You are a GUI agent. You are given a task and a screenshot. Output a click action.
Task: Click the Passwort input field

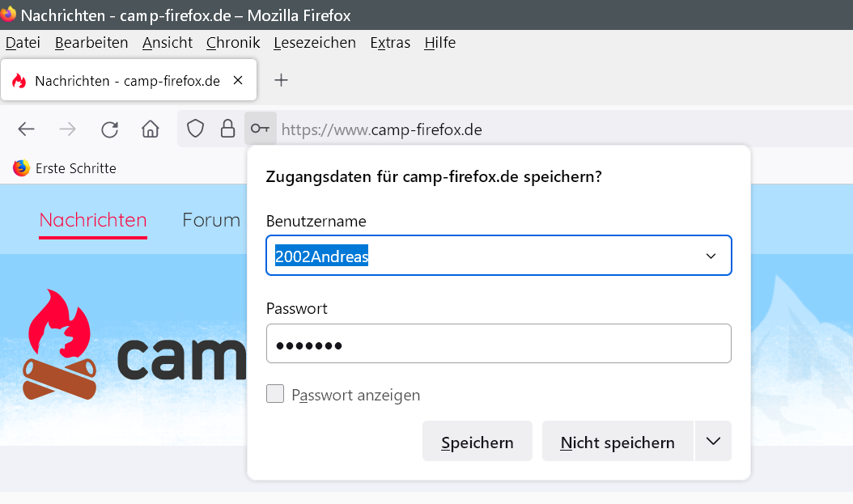499,345
